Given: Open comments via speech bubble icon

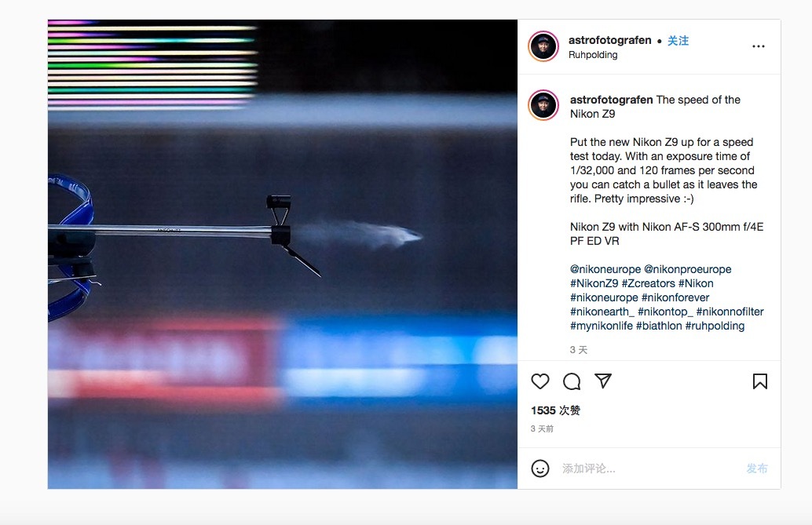Looking at the screenshot, I should pos(572,381).
